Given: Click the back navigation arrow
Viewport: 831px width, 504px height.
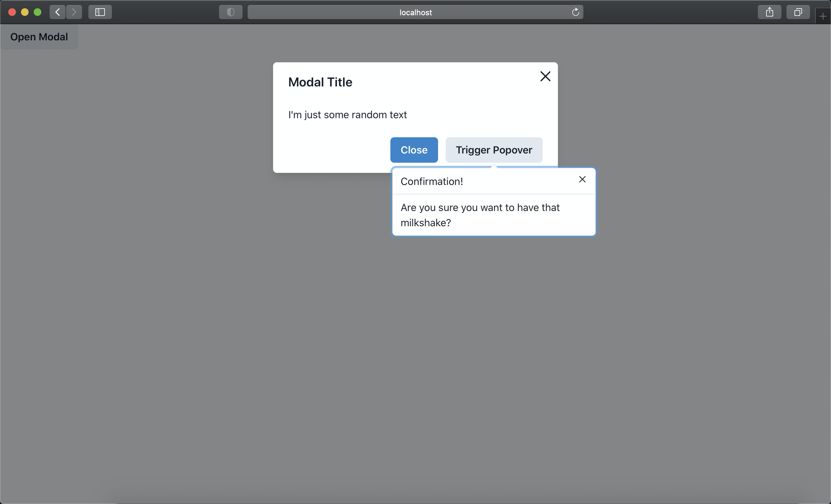Looking at the screenshot, I should click(x=57, y=12).
